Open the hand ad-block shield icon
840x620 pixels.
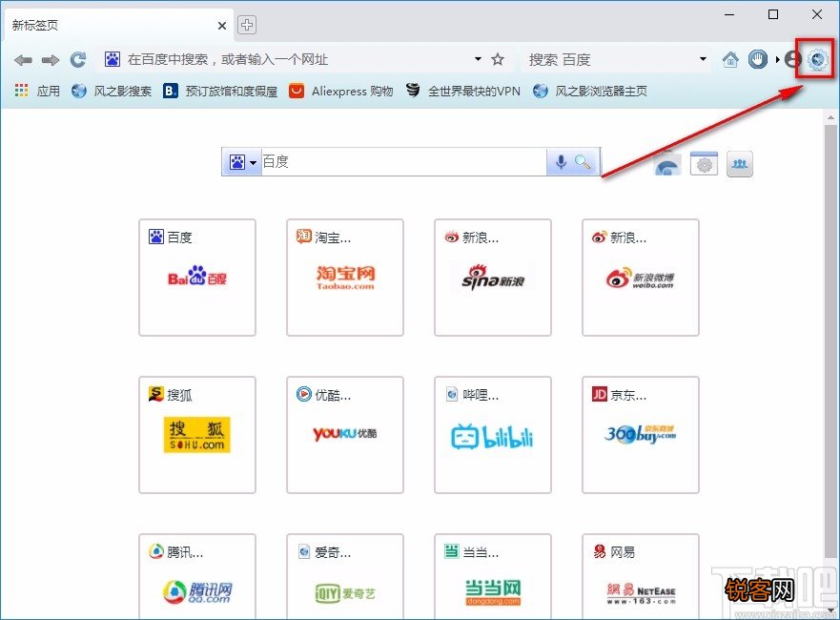pyautogui.click(x=757, y=59)
